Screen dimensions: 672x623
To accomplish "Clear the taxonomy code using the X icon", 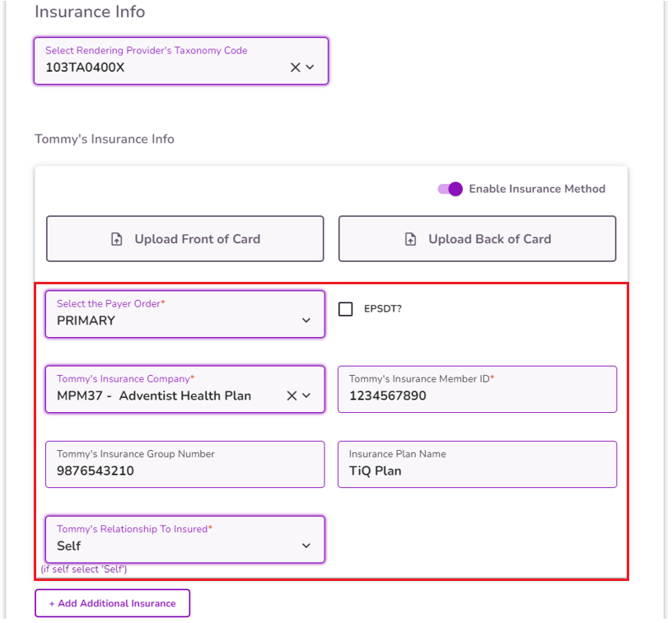I will coord(292,67).
